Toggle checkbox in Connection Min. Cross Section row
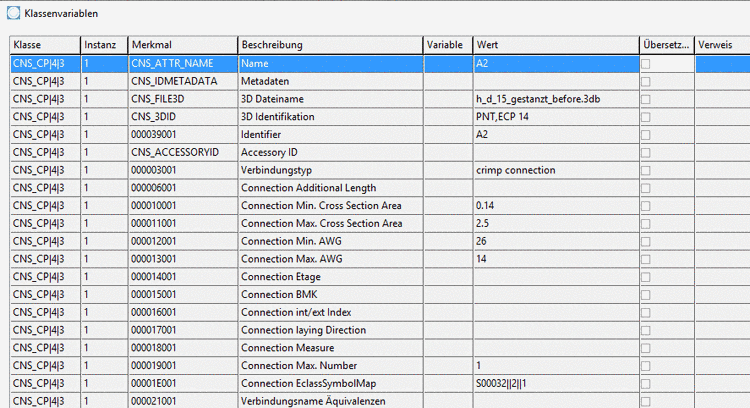The image size is (750, 408). pyautogui.click(x=646, y=206)
